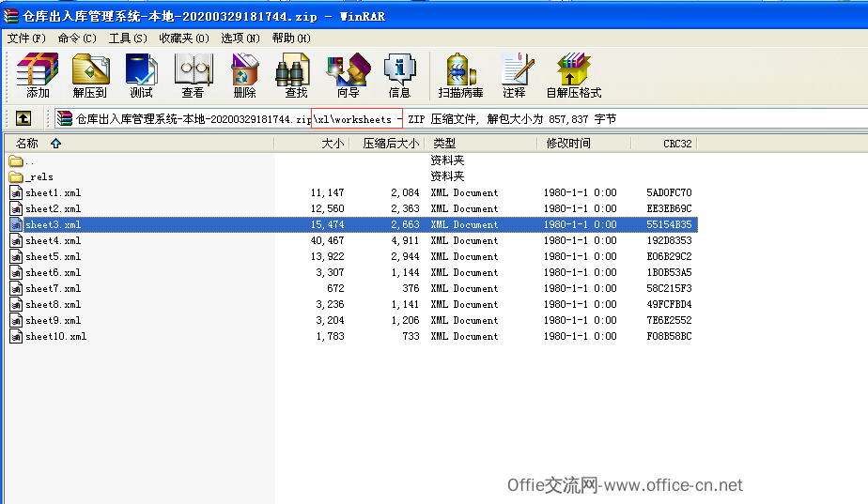Click packed size 376 of sheet7.xml
Viewport: 868px width, 504px height.
[x=411, y=288]
